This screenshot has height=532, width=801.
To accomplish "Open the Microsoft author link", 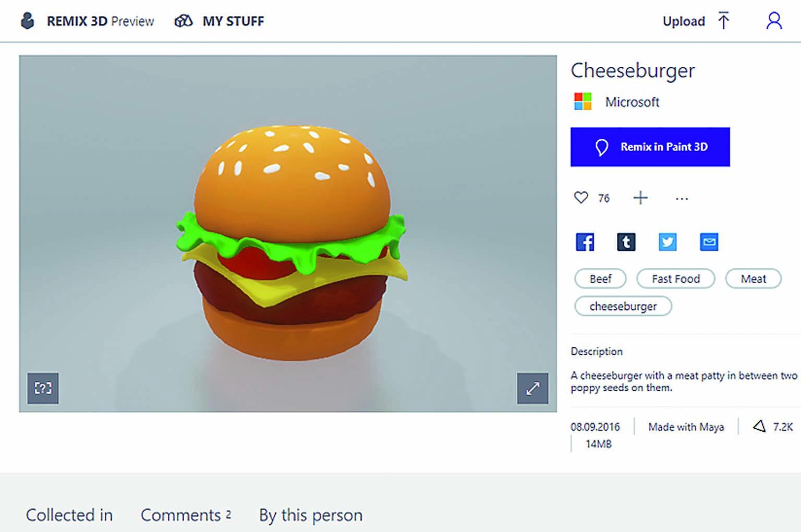I will [x=632, y=102].
